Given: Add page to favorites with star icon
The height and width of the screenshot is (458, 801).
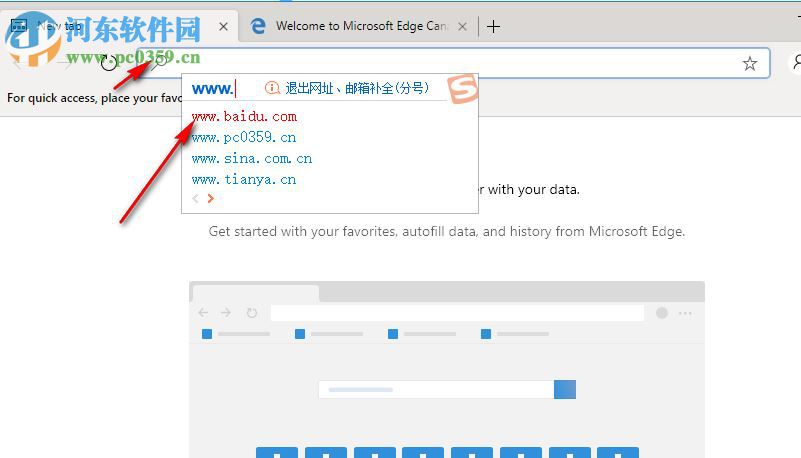Looking at the screenshot, I should 749,63.
